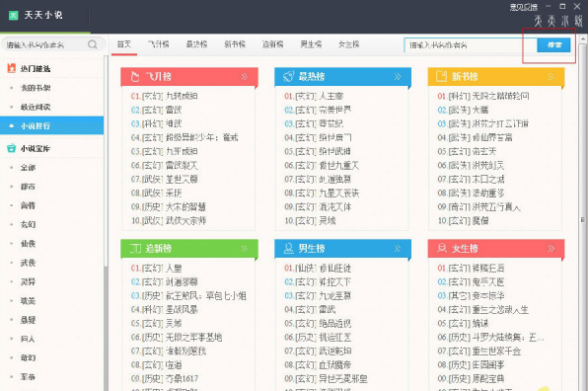Expand 男生榜 with its double-arrow
The height and width of the screenshot is (391, 588).
click(x=398, y=248)
